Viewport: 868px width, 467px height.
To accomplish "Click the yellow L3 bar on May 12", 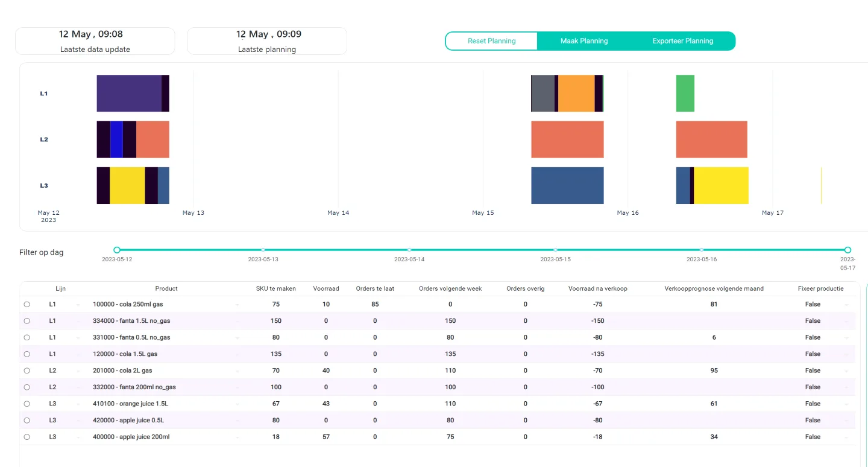I will [x=127, y=185].
